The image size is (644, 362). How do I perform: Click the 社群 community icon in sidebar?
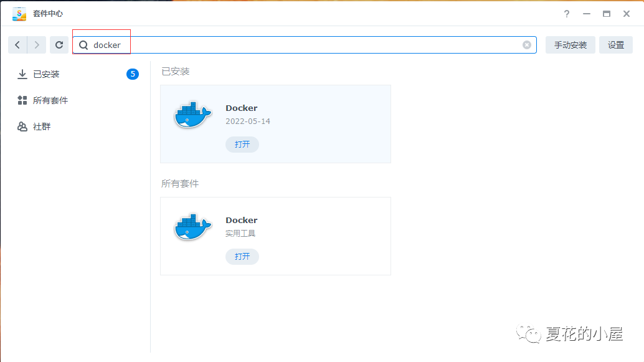(22, 126)
